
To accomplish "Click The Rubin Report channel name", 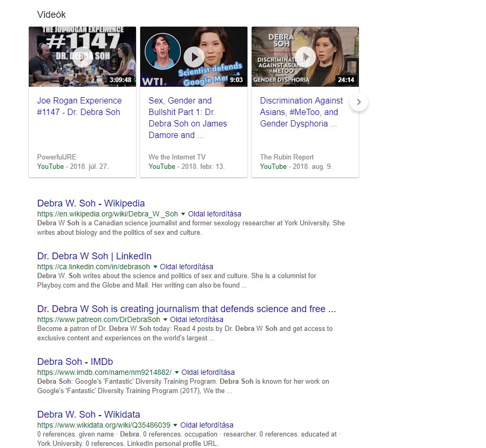I will [287, 157].
